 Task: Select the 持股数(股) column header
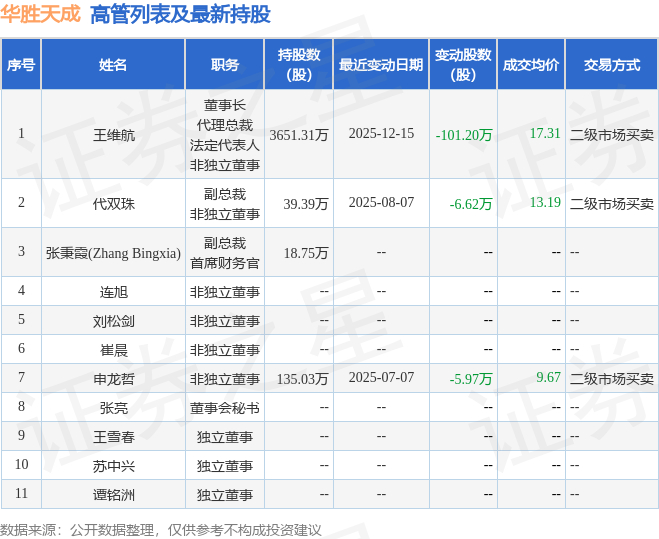tap(299, 65)
